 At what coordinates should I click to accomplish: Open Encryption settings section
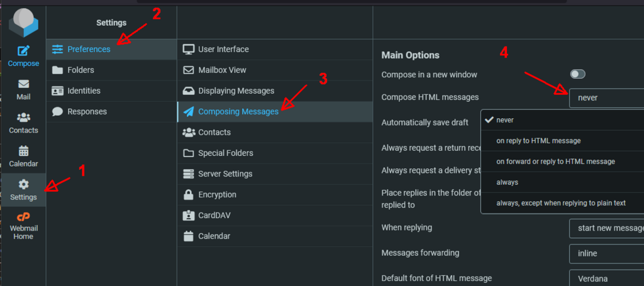pyautogui.click(x=217, y=194)
